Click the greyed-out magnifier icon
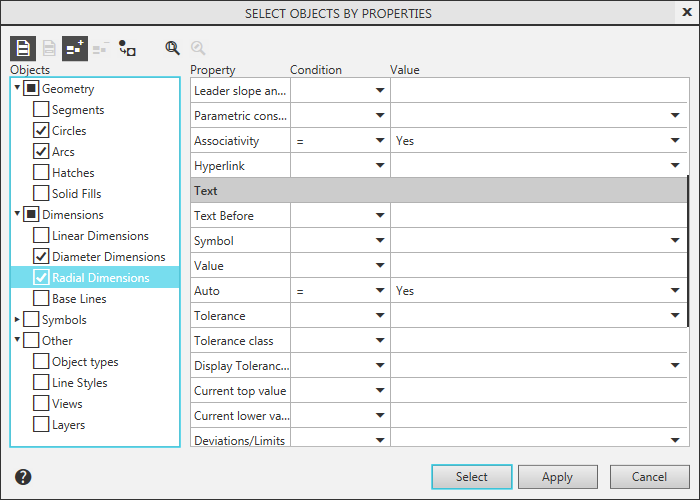The width and height of the screenshot is (700, 500). point(198,47)
